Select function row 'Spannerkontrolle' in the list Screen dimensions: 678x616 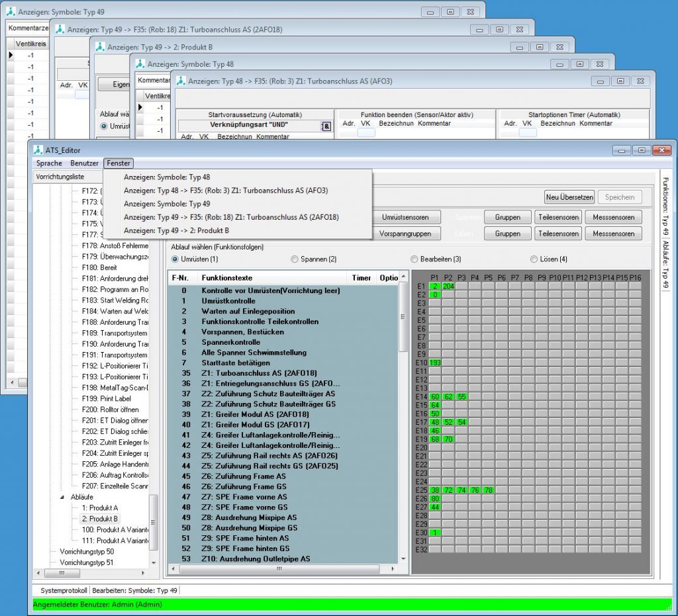coord(230,342)
